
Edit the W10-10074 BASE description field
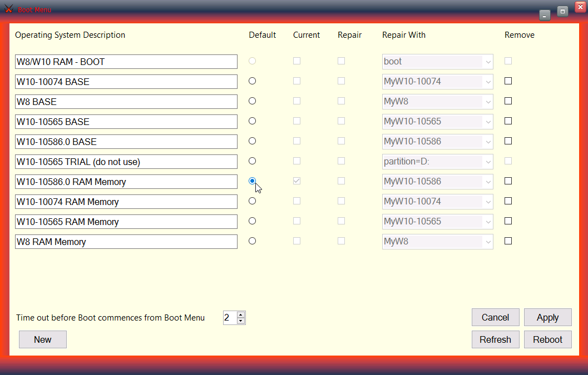(126, 82)
